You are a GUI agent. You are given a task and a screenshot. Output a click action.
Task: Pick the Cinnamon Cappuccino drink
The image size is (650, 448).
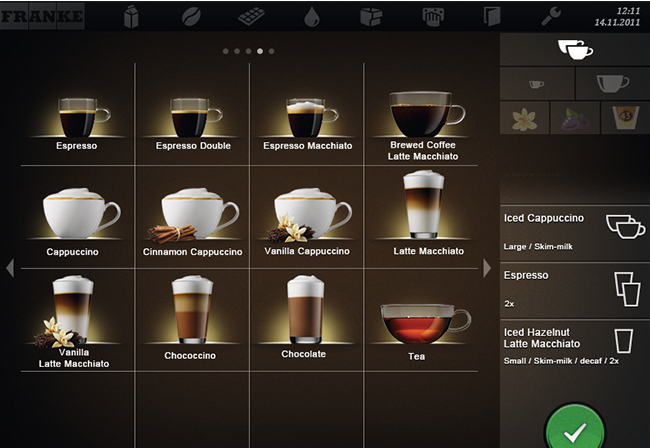pos(192,222)
